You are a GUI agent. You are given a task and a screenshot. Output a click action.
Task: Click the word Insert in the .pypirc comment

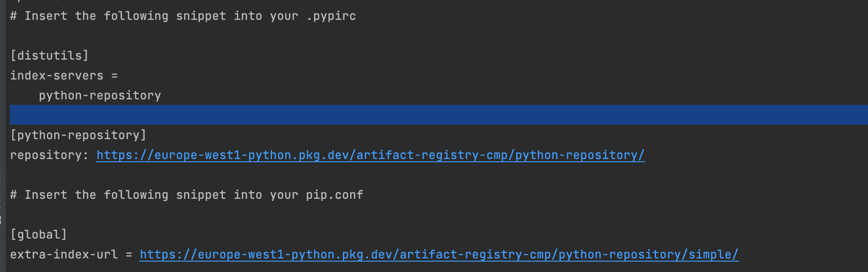[46, 16]
